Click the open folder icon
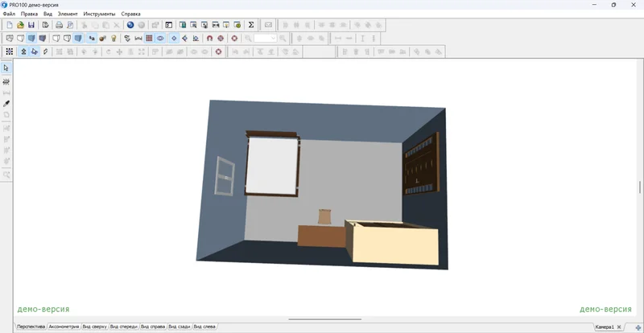The height and width of the screenshot is (333, 644). (x=20, y=25)
